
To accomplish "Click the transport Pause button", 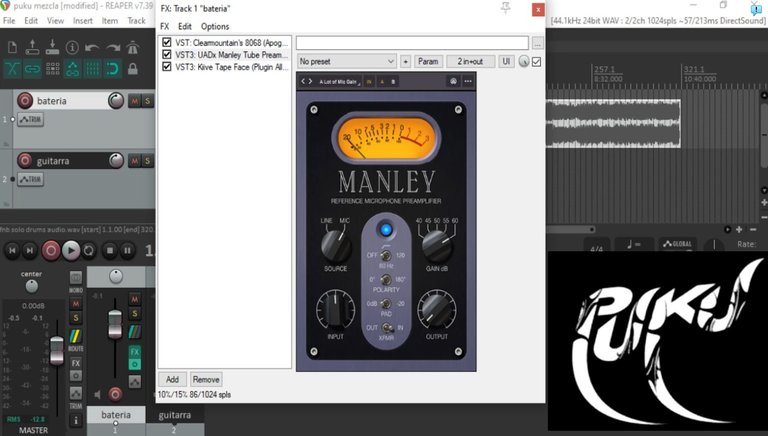I will [127, 251].
